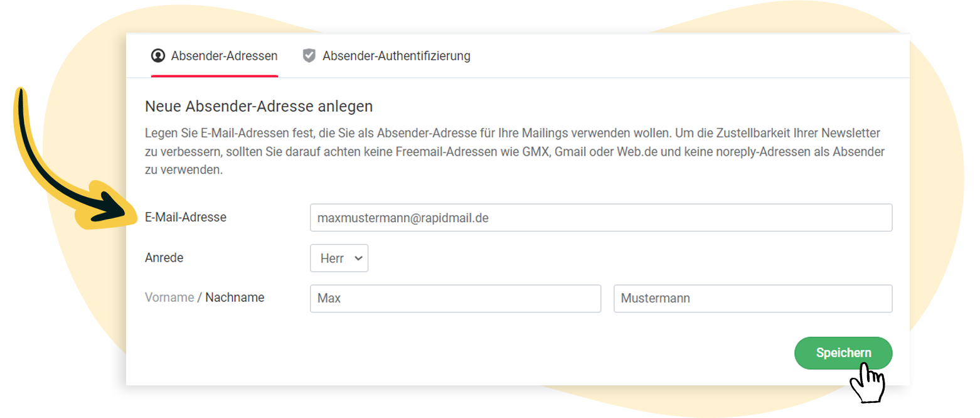Screen dimensions: 980x418
Task: Click the Vorname / Nachname label
Action: pos(204,297)
